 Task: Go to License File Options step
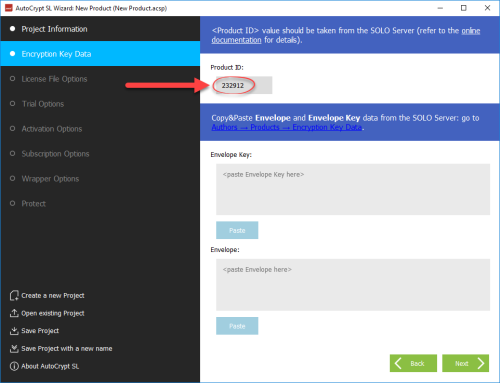tap(100, 79)
